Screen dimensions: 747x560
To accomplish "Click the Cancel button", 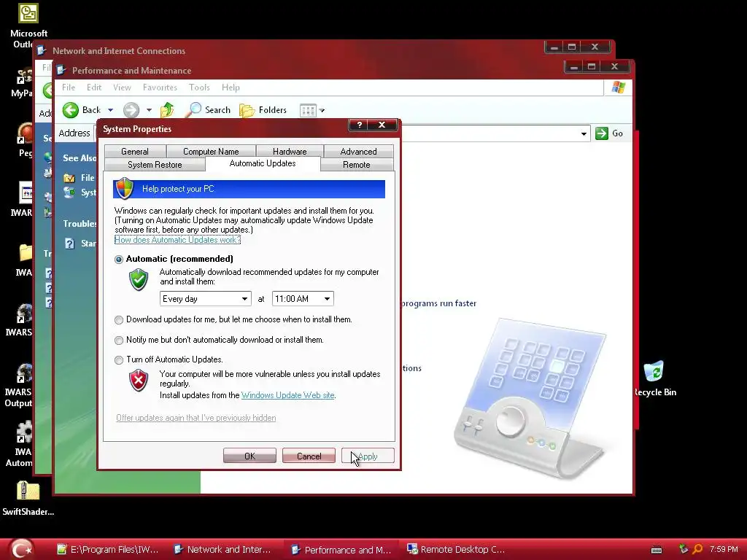I will pos(309,456).
